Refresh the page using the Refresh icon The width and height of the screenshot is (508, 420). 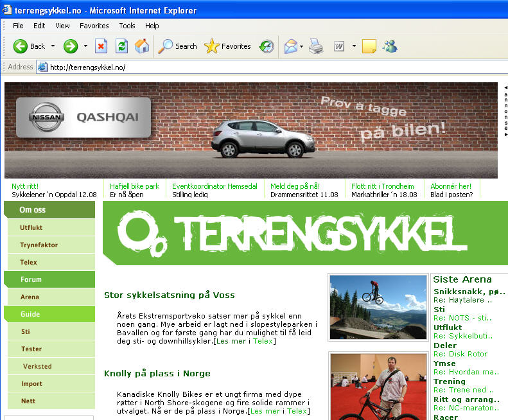121,46
